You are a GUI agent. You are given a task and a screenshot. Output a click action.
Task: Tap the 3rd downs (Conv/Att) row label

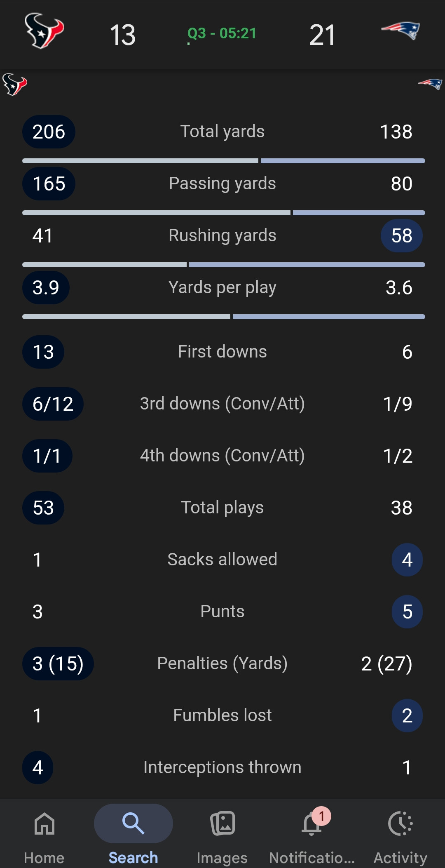(x=222, y=404)
